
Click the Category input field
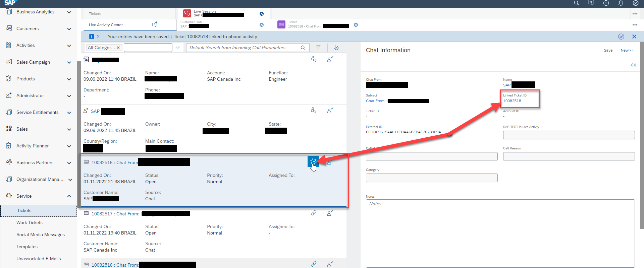[432, 178]
